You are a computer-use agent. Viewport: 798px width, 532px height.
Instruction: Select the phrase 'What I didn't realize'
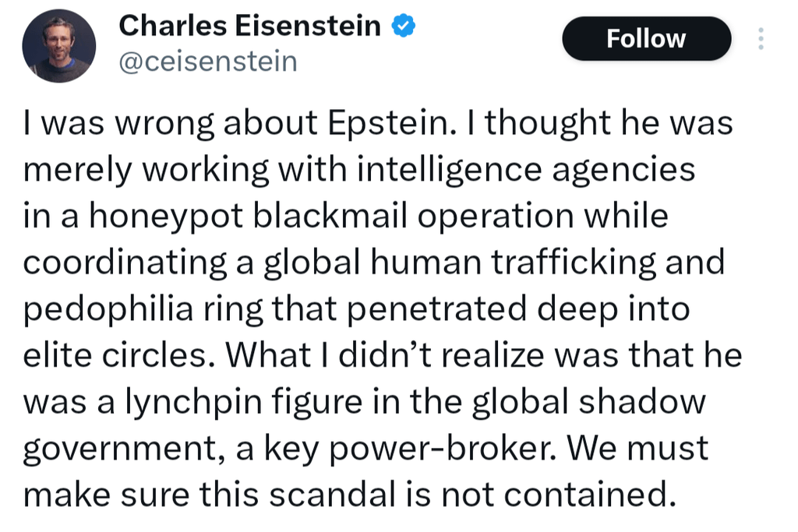coord(385,355)
